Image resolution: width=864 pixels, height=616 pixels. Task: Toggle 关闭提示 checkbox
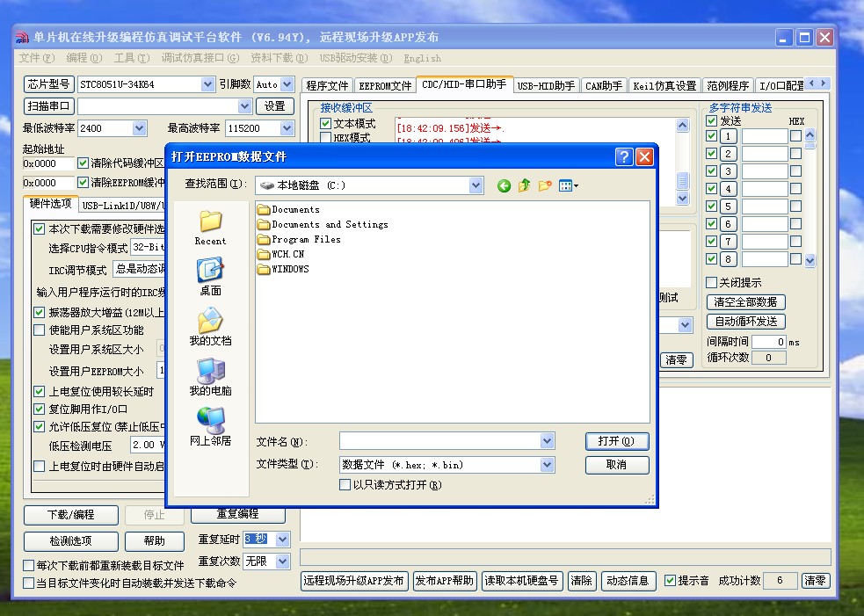711,283
